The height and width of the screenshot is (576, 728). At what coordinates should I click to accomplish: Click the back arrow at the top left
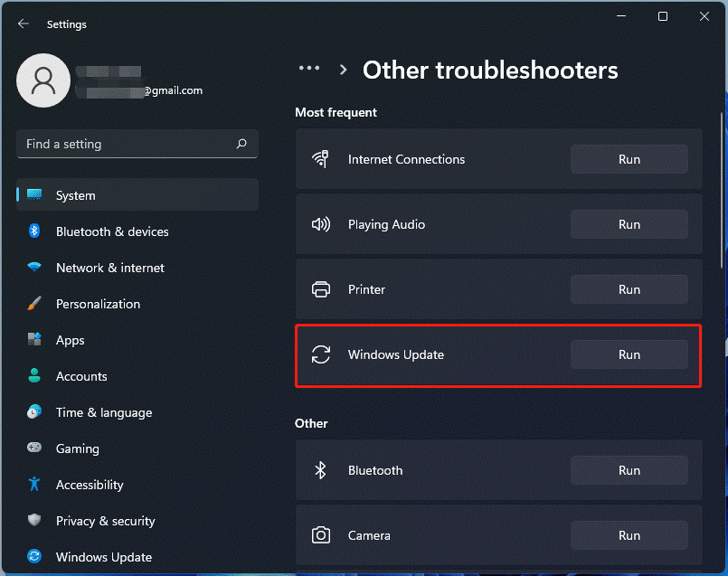click(x=23, y=24)
